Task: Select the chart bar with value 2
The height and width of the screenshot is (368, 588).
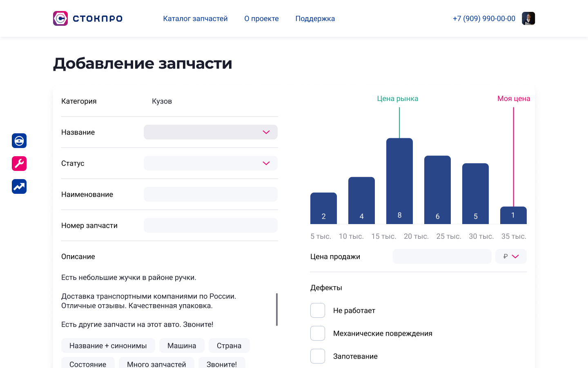Action: pyautogui.click(x=323, y=208)
